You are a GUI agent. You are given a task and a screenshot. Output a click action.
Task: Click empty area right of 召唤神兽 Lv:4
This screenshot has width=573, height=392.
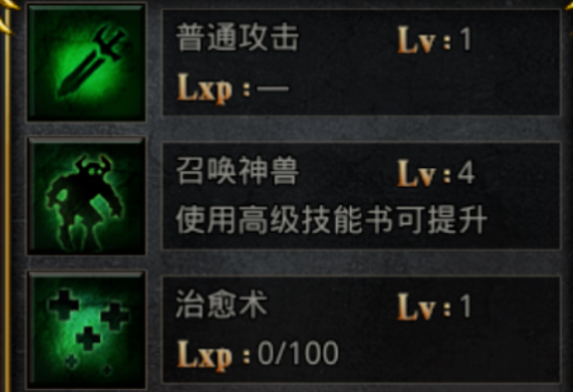(517, 173)
